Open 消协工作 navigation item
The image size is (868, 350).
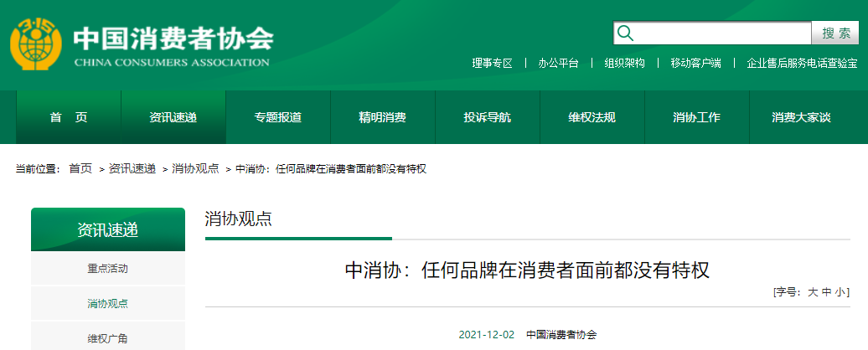point(697,117)
